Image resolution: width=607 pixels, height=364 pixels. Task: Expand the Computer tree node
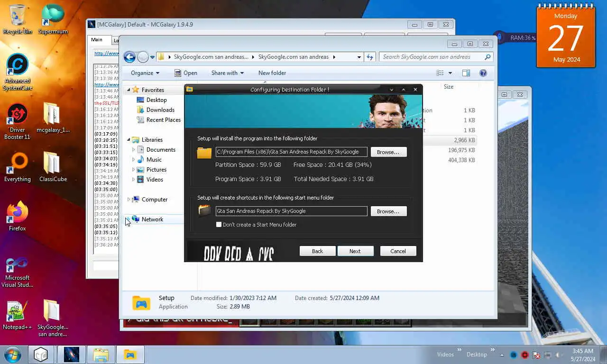pos(129,200)
